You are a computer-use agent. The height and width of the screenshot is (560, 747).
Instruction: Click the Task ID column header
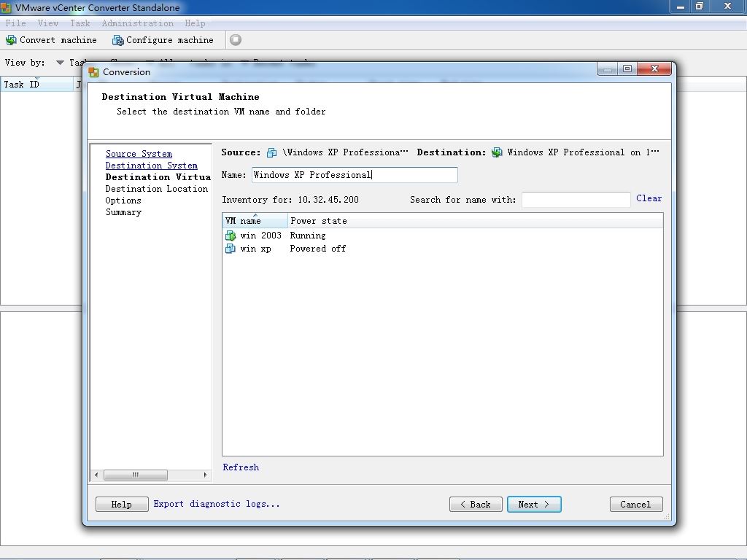[37, 85]
